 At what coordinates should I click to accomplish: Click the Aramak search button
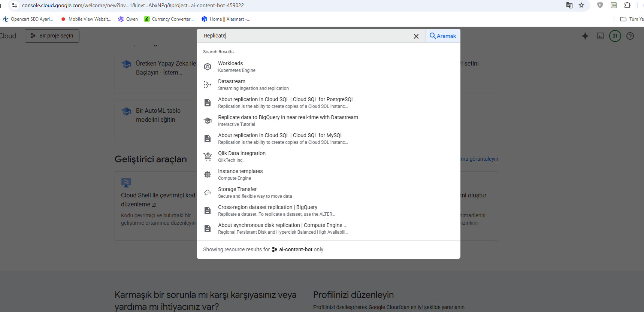tap(443, 36)
